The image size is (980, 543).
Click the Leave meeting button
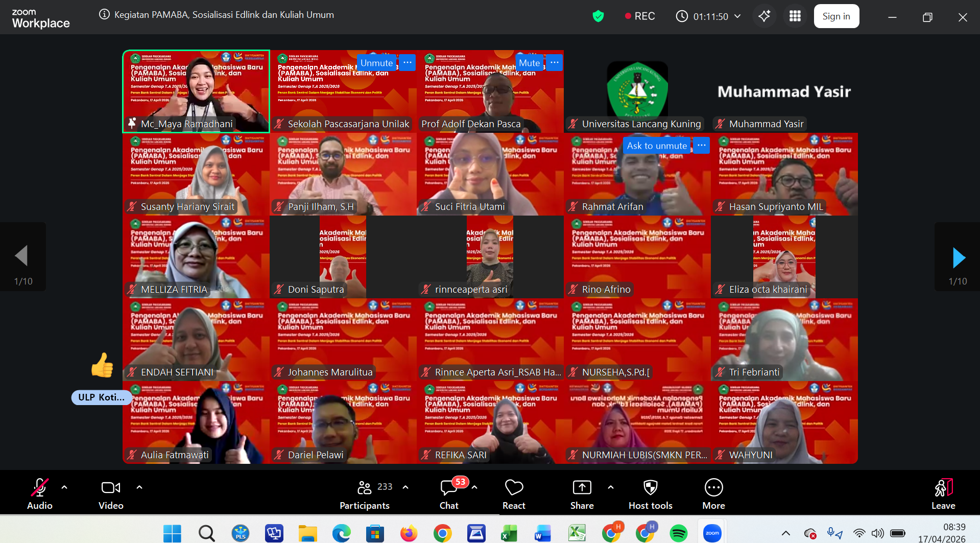943,493
